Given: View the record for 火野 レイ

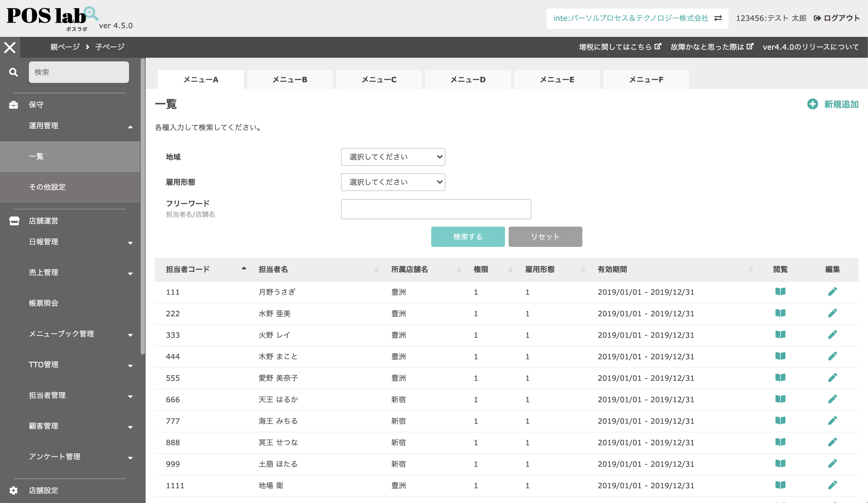Looking at the screenshot, I should (x=780, y=335).
